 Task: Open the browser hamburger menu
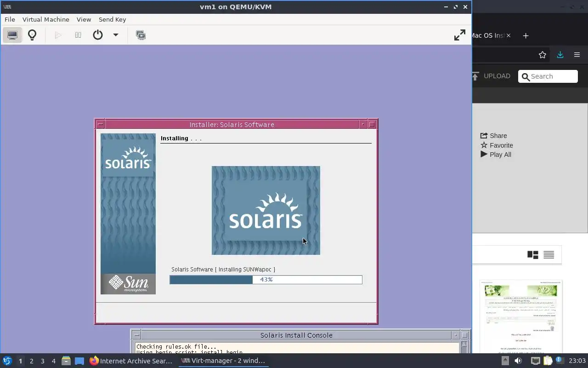(577, 55)
